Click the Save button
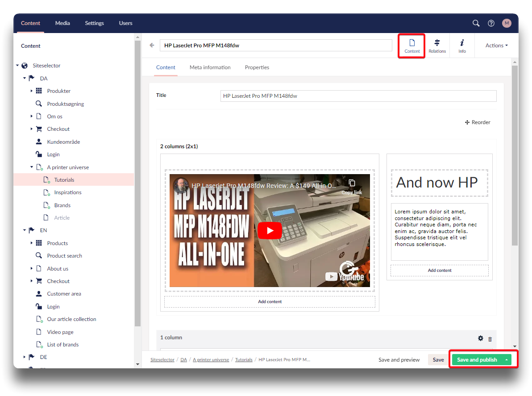 coord(438,360)
